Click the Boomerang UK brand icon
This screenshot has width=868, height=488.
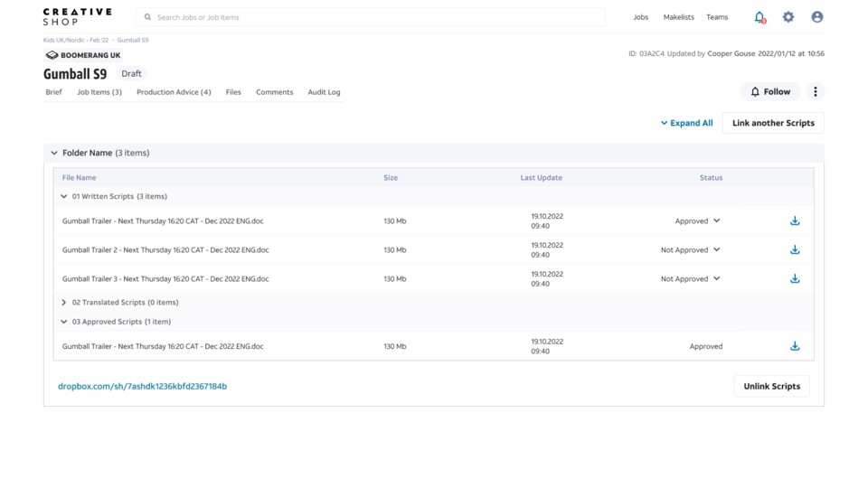(x=52, y=55)
